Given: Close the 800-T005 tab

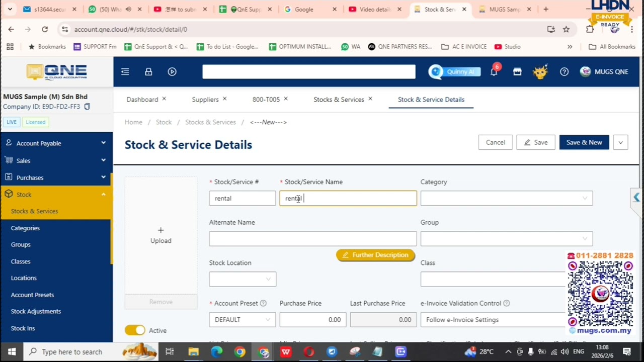Looking at the screenshot, I should pyautogui.click(x=285, y=99).
